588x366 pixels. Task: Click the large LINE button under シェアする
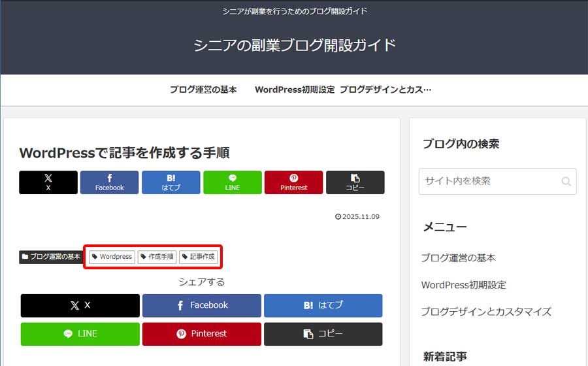pos(80,334)
